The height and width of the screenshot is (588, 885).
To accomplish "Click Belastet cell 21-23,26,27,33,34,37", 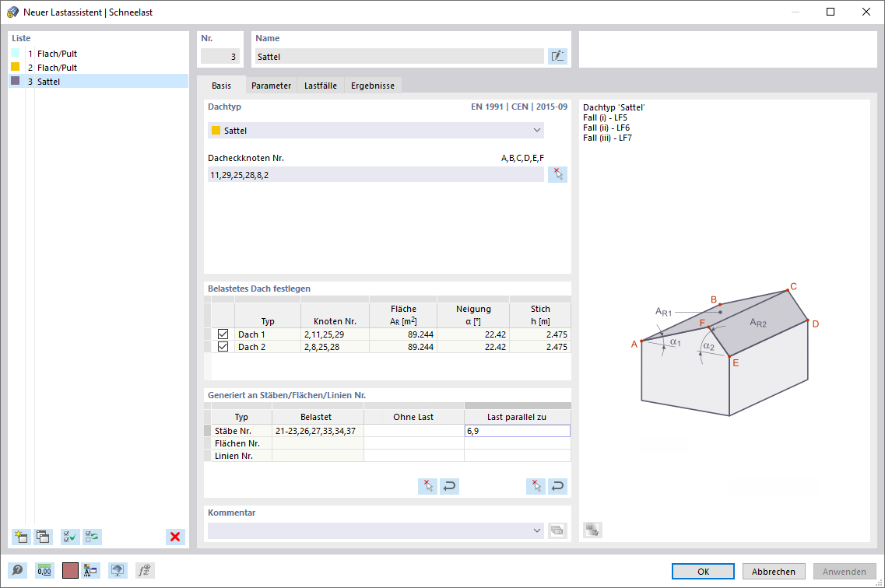I will (x=318, y=431).
